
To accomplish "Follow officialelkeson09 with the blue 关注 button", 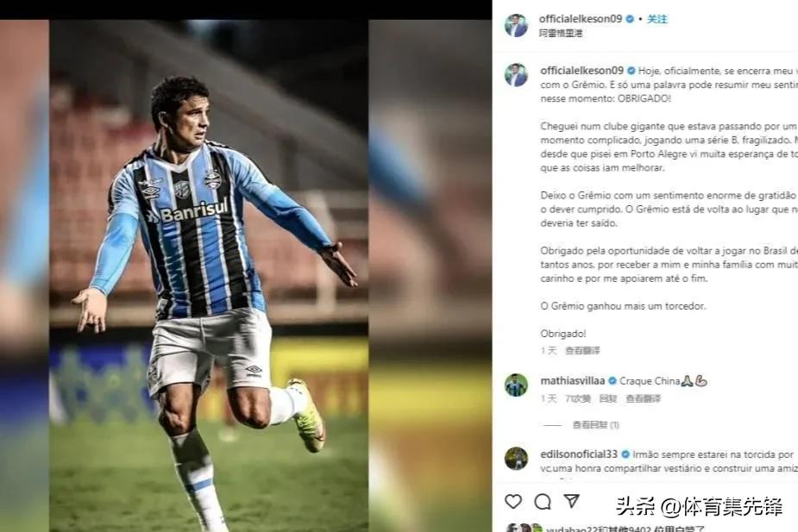I will click(x=657, y=19).
